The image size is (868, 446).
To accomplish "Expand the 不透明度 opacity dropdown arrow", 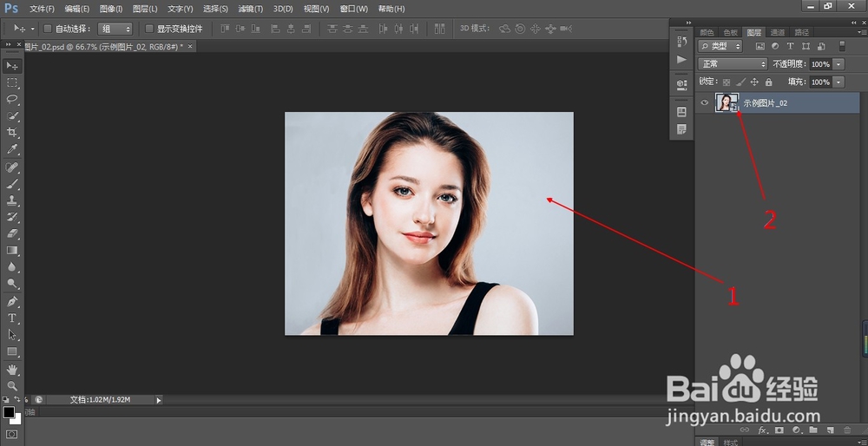I will tap(838, 64).
